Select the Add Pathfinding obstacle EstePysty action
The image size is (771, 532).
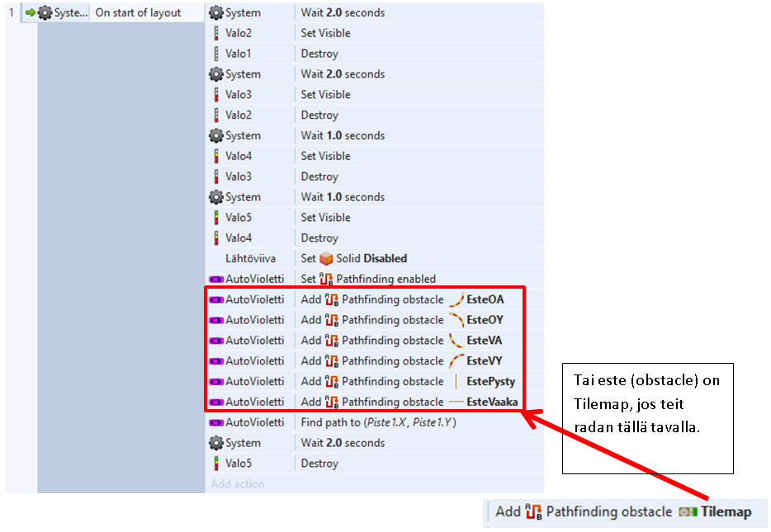[x=408, y=381]
